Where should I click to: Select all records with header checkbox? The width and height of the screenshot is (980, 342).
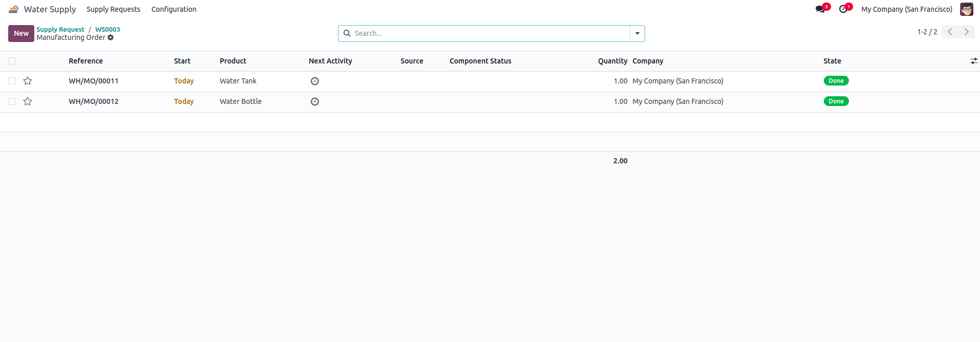coord(12,61)
